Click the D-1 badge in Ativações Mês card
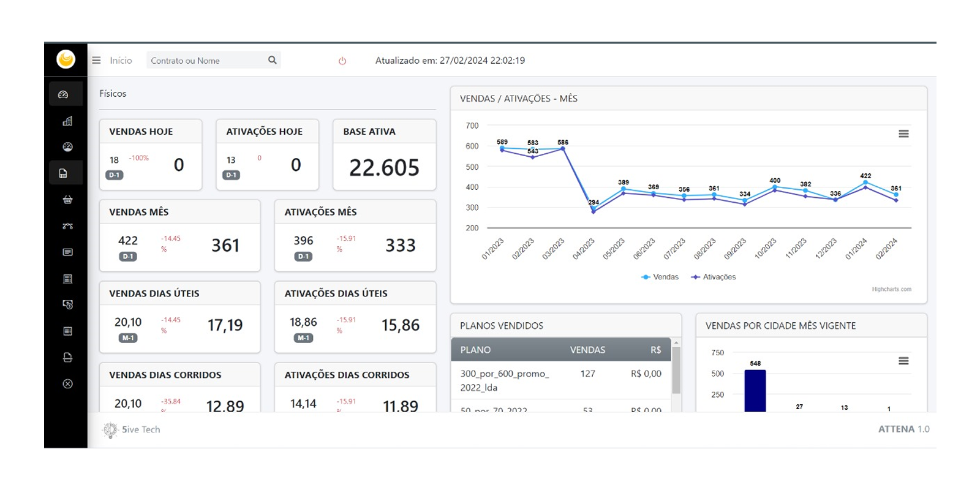 (303, 257)
